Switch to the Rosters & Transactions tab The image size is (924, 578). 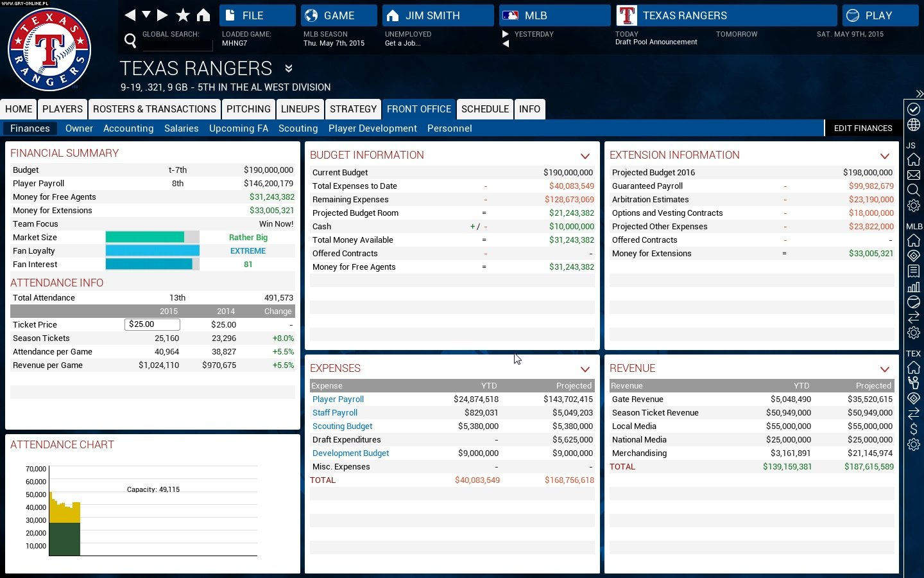coord(155,109)
